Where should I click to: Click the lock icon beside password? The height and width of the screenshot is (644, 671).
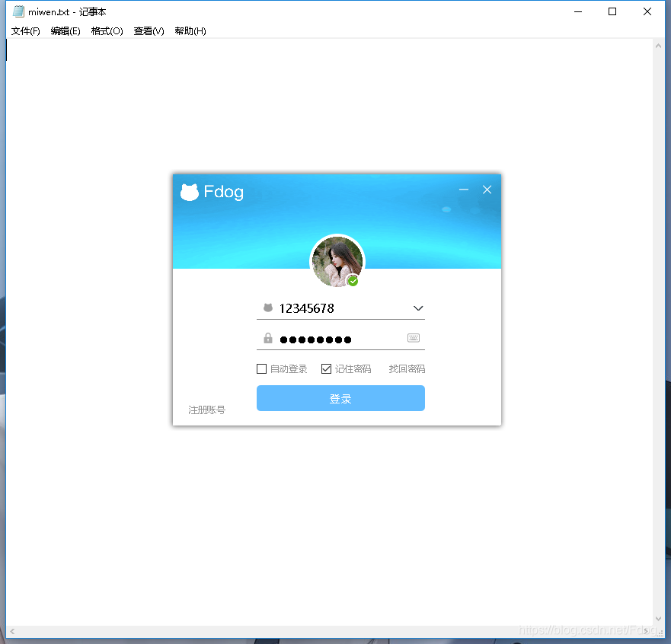(x=268, y=338)
